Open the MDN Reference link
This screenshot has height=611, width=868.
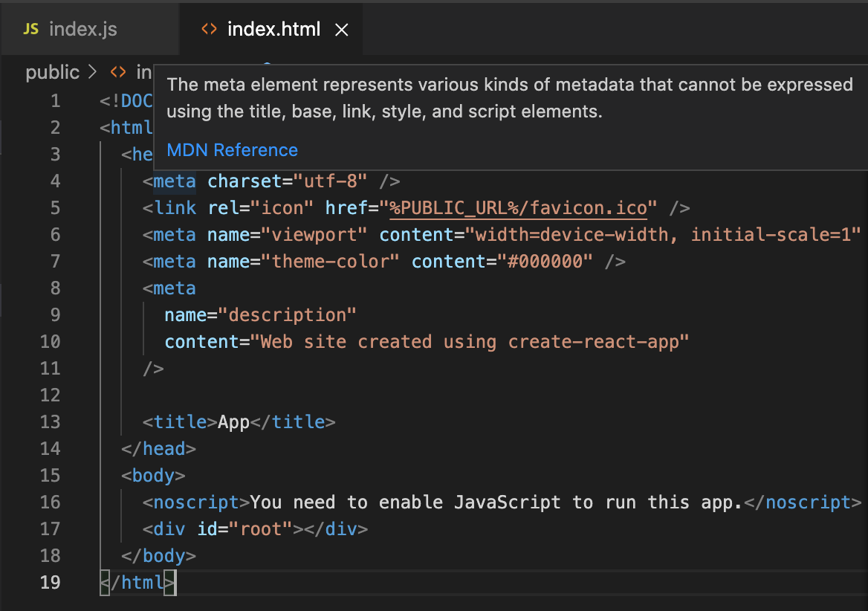(232, 150)
